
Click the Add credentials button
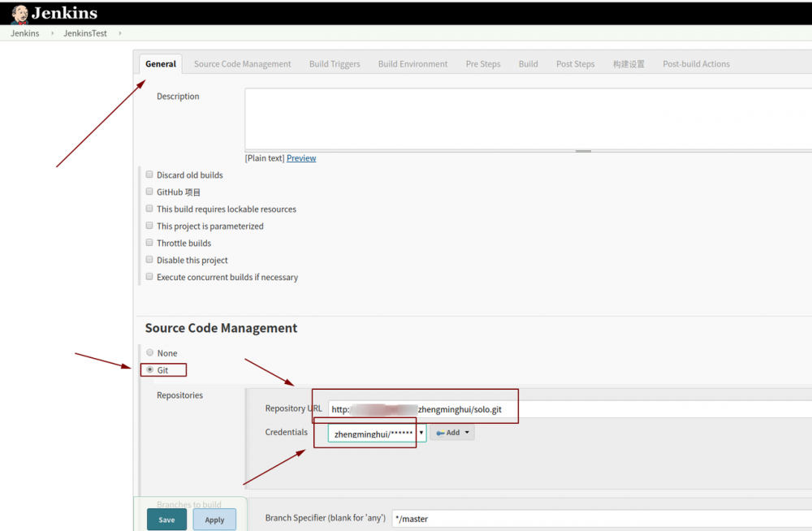pos(452,433)
